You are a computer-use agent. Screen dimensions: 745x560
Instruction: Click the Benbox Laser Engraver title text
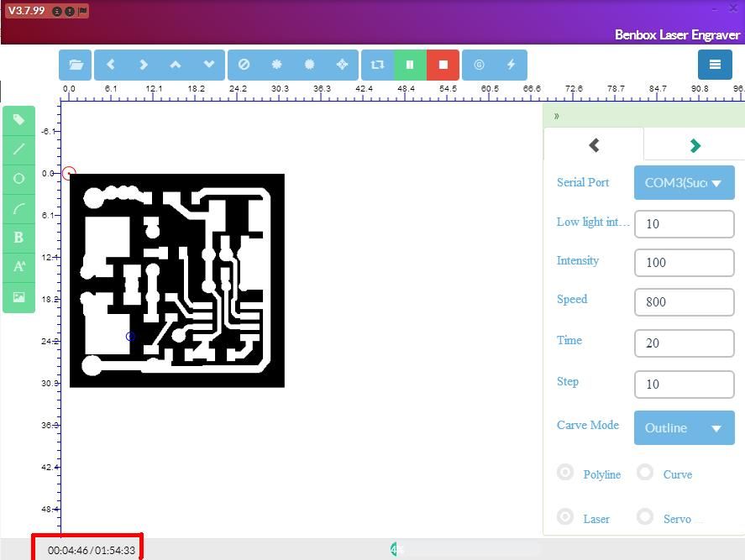pos(677,34)
